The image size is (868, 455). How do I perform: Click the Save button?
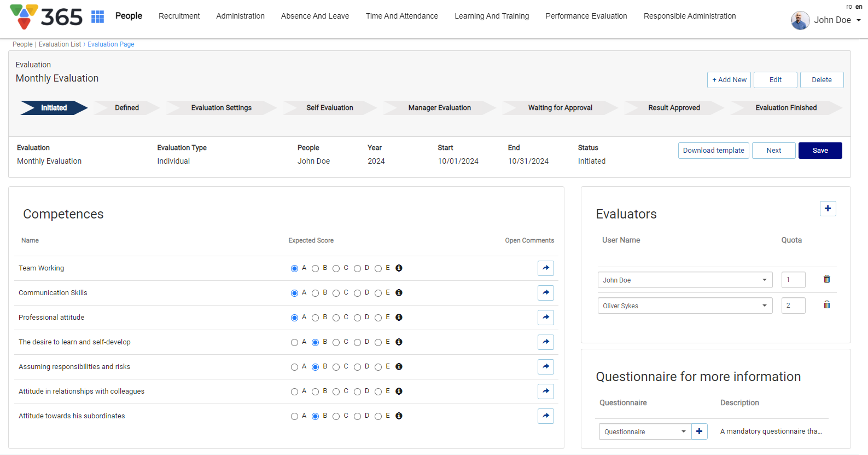[x=819, y=151]
